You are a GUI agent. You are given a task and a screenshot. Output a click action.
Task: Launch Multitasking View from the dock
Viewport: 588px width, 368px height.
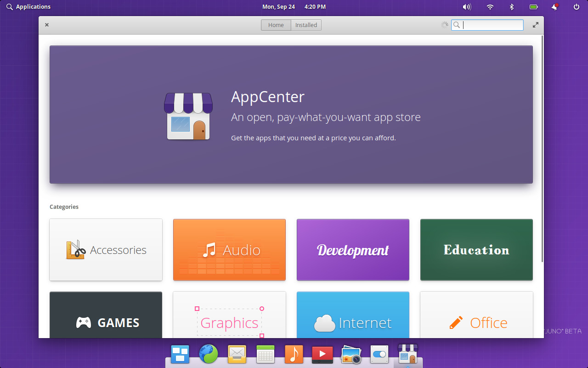180,354
